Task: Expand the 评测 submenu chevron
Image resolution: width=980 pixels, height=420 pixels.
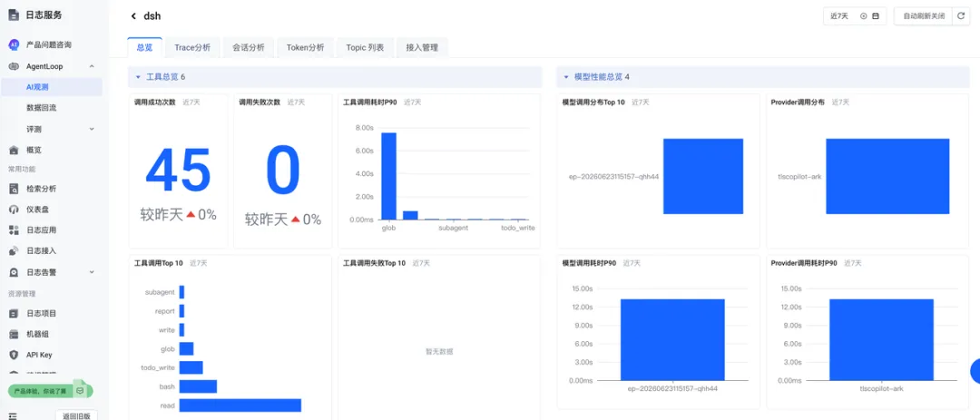Action: pos(92,130)
